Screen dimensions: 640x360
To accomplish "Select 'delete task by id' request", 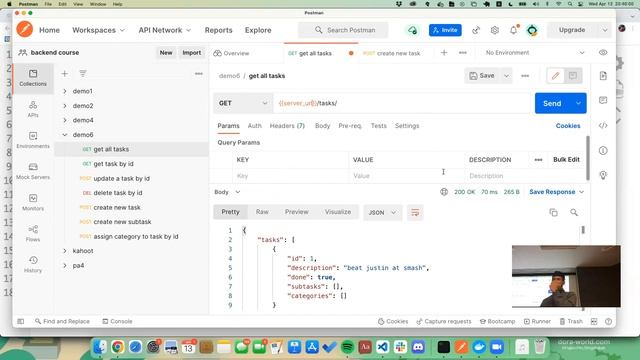I will [118, 193].
